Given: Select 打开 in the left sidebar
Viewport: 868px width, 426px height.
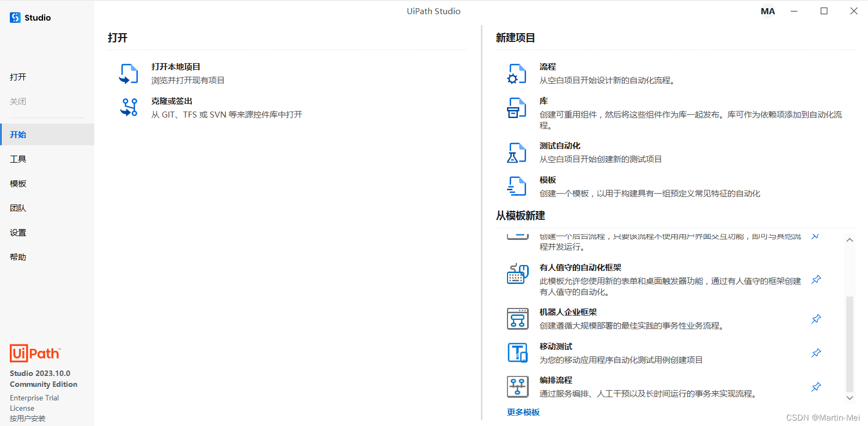Looking at the screenshot, I should point(18,77).
